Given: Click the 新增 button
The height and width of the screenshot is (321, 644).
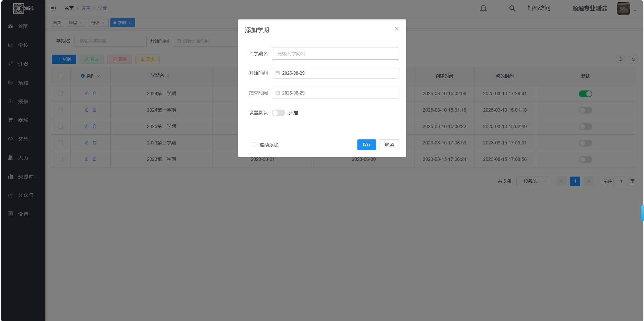Looking at the screenshot, I should (x=64, y=59).
